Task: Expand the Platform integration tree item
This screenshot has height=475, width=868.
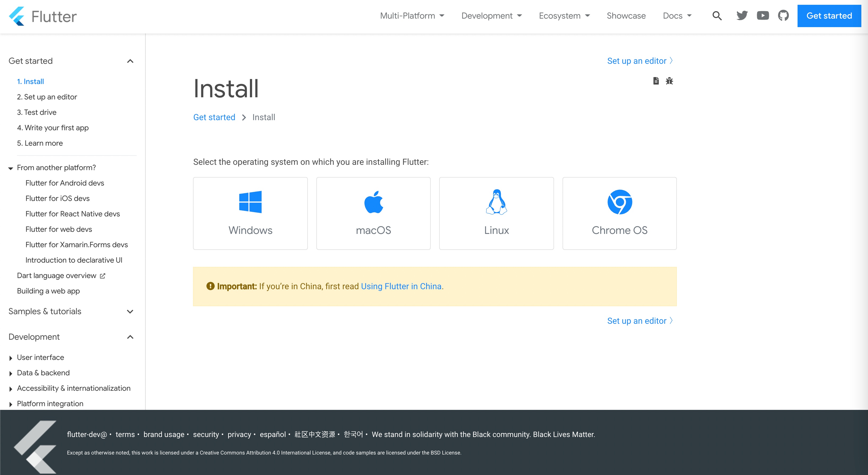Action: (10, 404)
